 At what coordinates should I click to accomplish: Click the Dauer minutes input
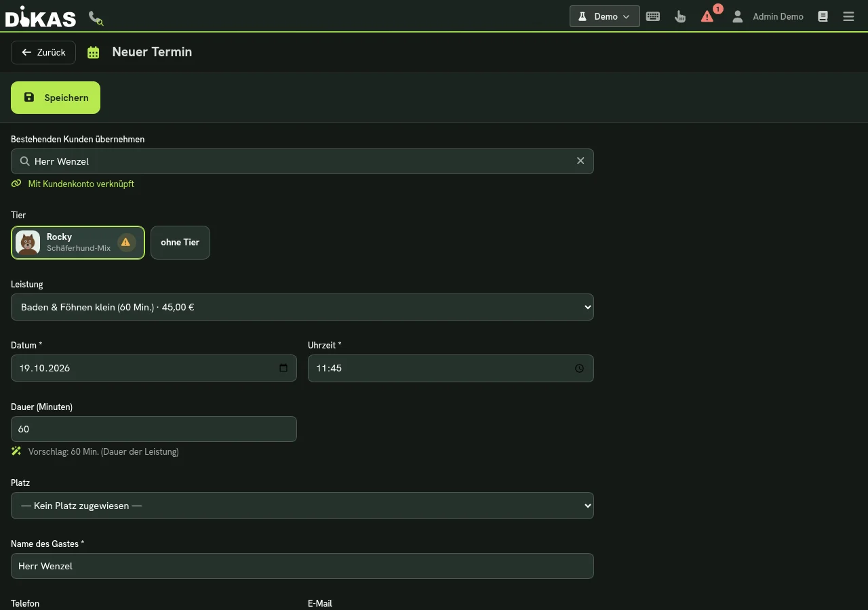(x=154, y=429)
